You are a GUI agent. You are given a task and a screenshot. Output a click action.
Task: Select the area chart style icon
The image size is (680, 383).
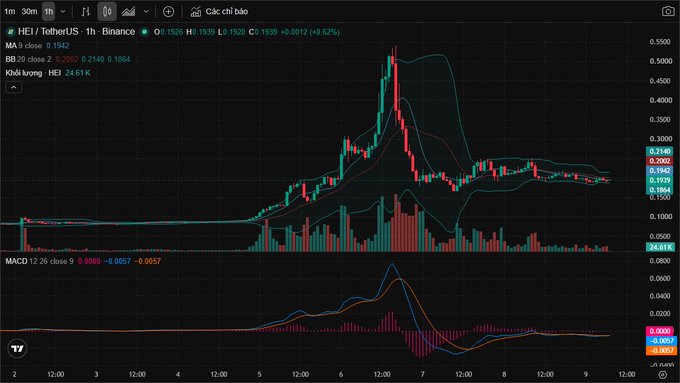(128, 12)
